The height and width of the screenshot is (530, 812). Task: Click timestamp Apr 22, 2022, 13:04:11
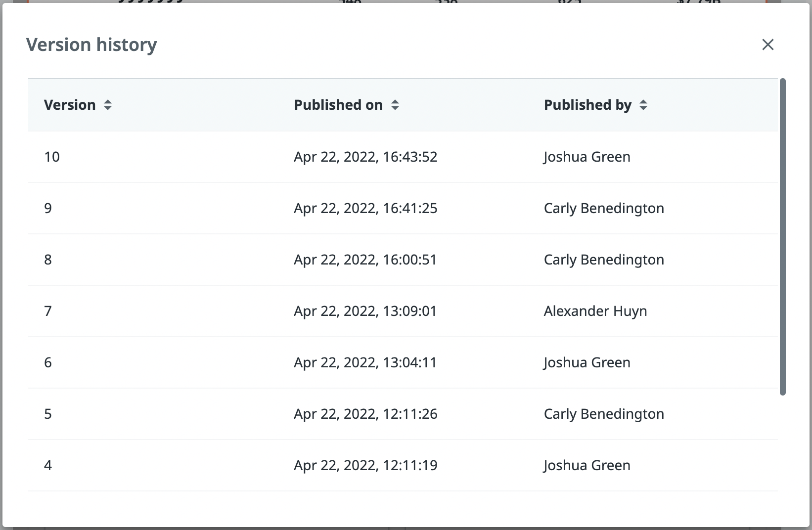(365, 362)
